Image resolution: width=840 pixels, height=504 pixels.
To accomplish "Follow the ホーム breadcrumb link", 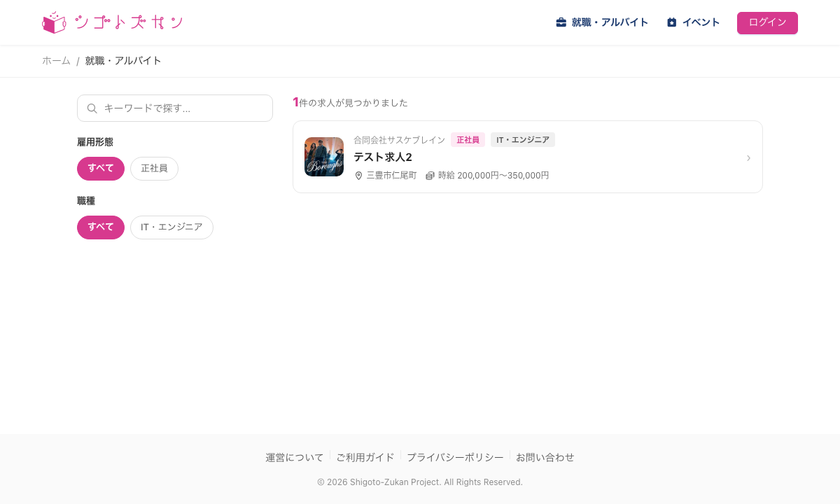I will coord(56,61).
